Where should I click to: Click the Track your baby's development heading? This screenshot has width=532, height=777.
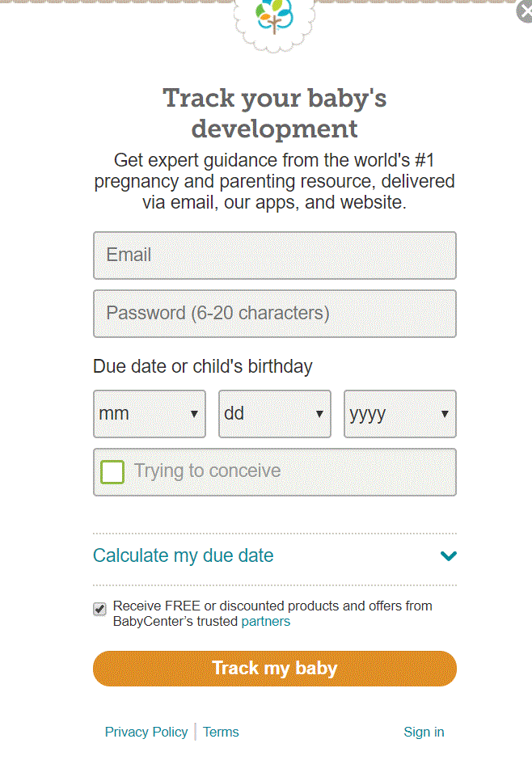click(x=275, y=113)
